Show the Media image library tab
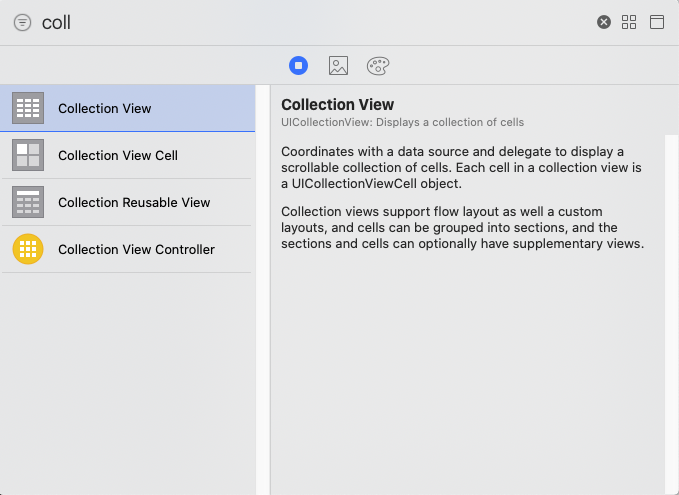Screen dimensions: 679x495 [x=338, y=65]
